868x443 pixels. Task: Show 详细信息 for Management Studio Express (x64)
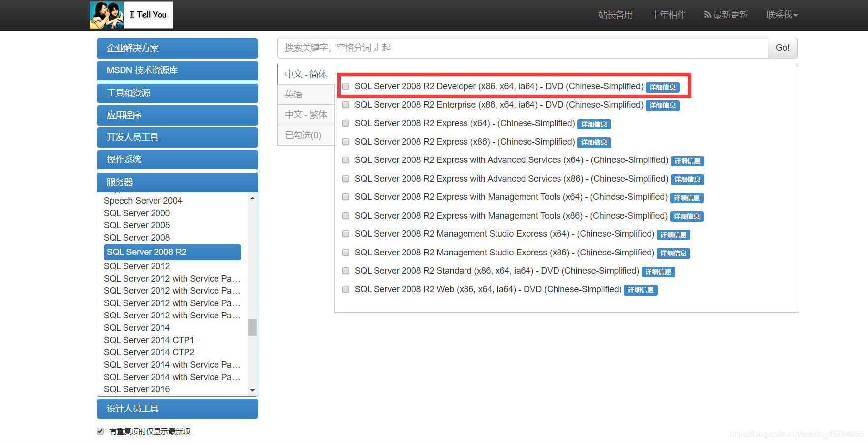674,235
